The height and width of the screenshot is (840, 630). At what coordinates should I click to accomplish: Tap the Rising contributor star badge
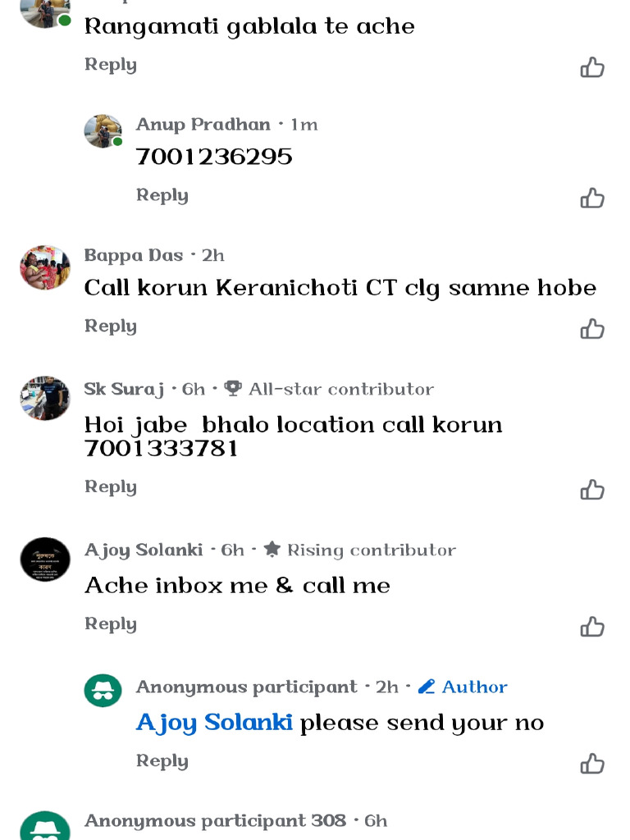[359, 550]
